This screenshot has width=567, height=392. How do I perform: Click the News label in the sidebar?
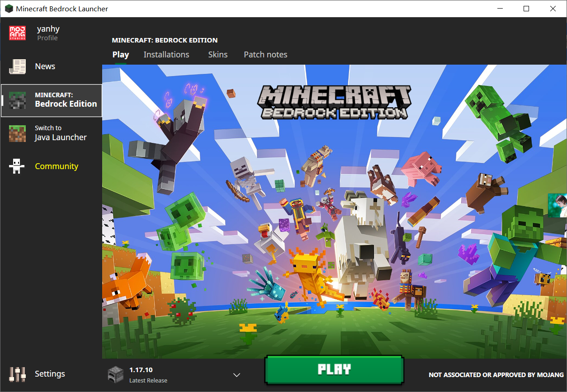tap(45, 66)
